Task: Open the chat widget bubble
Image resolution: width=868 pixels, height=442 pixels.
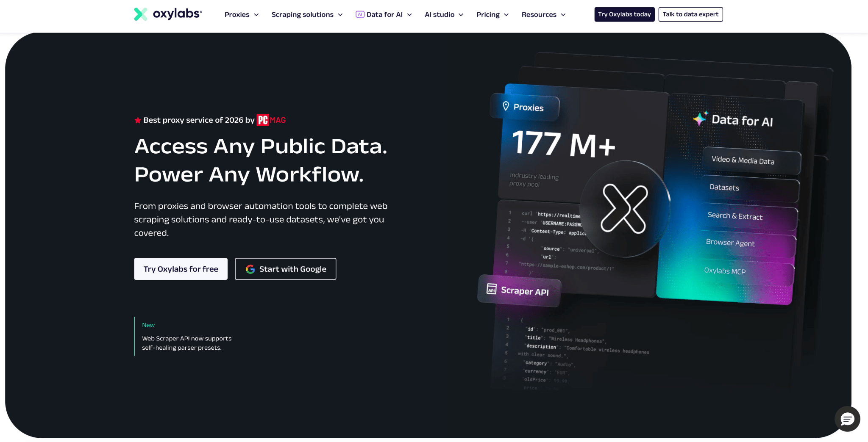Action: pos(847,419)
